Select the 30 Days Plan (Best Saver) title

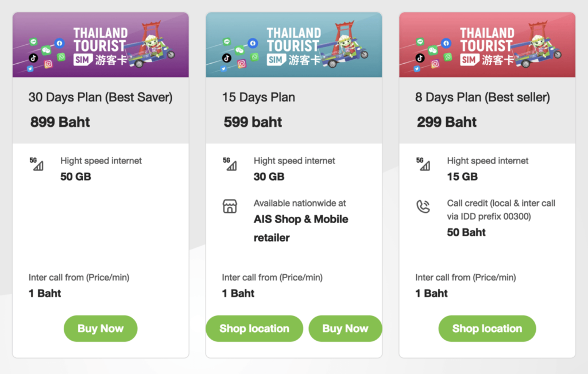point(100,98)
